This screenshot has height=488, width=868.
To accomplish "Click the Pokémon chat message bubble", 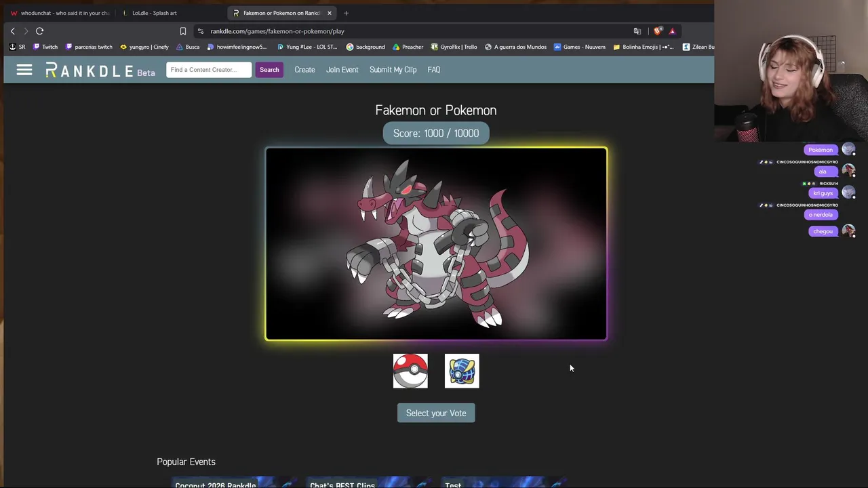I will click(x=821, y=150).
